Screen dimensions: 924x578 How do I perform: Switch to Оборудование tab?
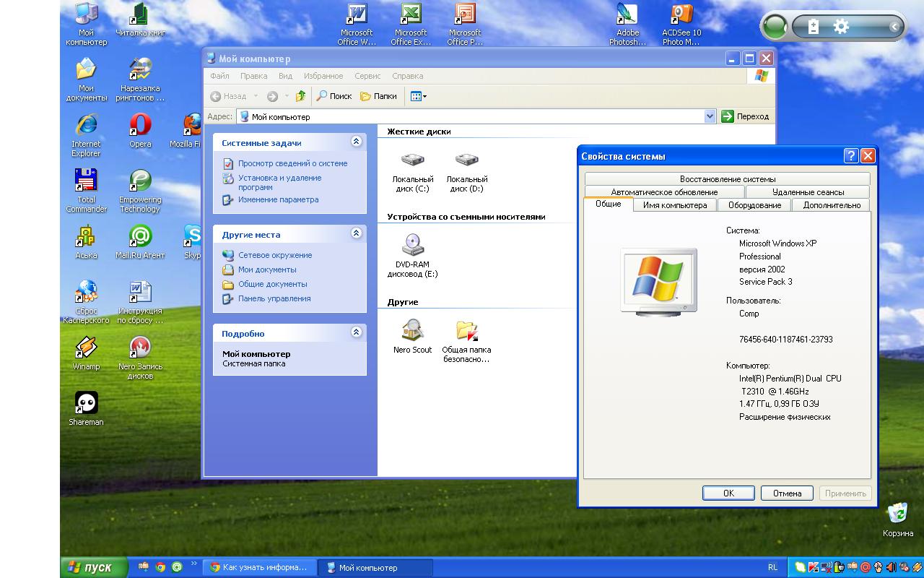coord(754,205)
